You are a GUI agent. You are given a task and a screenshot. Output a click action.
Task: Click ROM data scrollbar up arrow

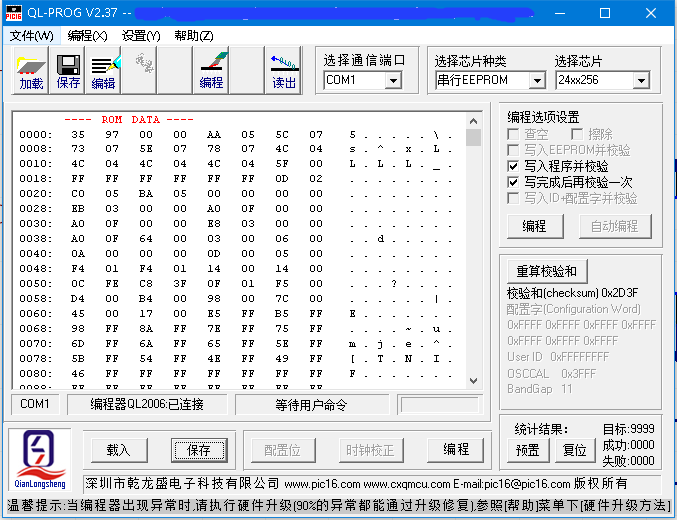(x=473, y=121)
